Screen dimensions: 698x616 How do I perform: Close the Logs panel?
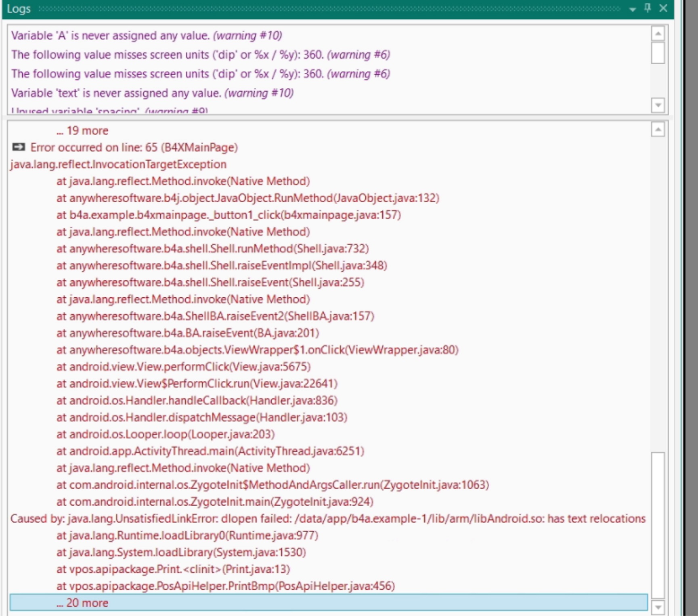click(x=663, y=8)
